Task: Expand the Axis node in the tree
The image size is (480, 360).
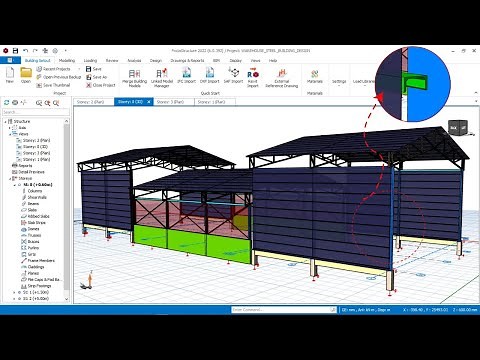Action: [x=10, y=128]
